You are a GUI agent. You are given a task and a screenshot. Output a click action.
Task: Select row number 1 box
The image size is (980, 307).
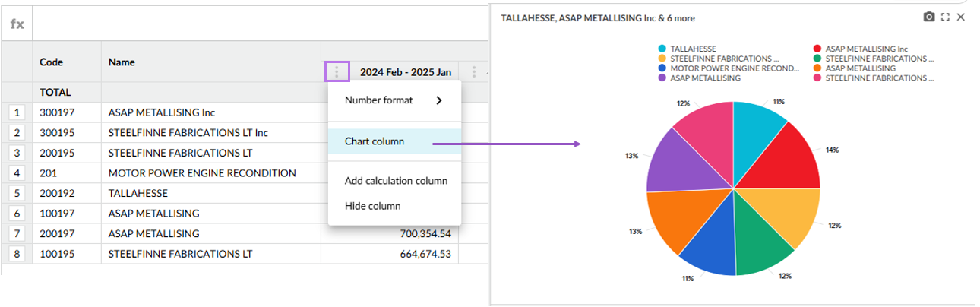pos(17,112)
